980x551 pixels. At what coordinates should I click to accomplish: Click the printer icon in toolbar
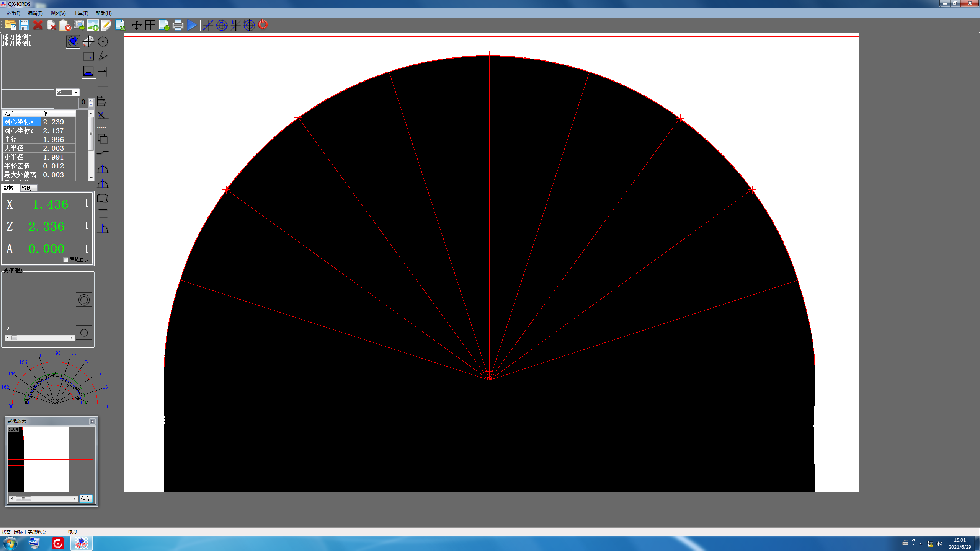(178, 25)
